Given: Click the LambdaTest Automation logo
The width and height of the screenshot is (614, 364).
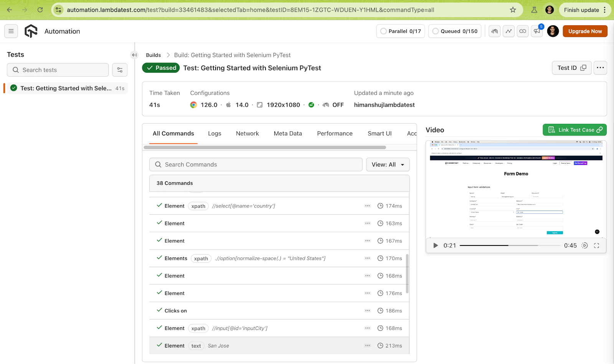Looking at the screenshot, I should coord(31,31).
